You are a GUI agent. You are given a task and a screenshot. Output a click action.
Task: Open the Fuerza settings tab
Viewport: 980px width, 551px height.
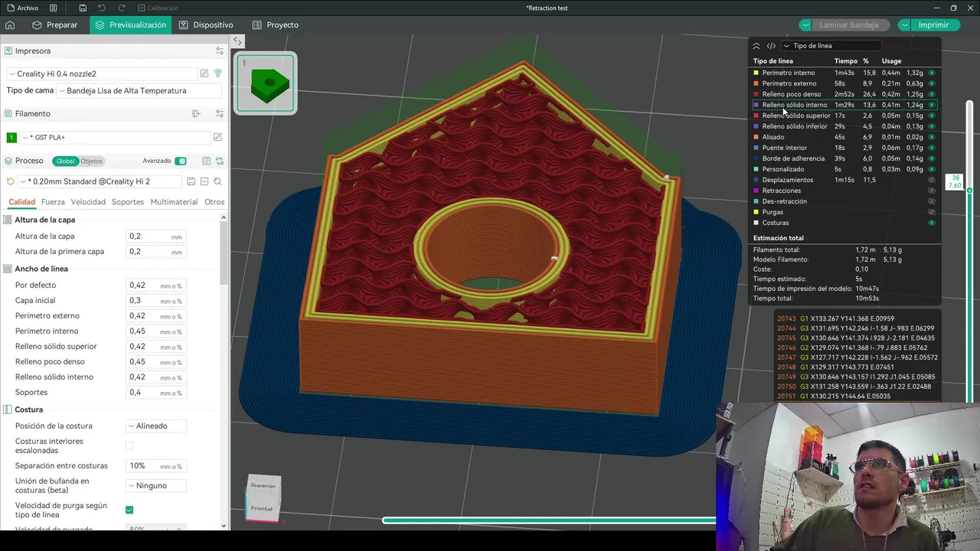click(x=53, y=202)
